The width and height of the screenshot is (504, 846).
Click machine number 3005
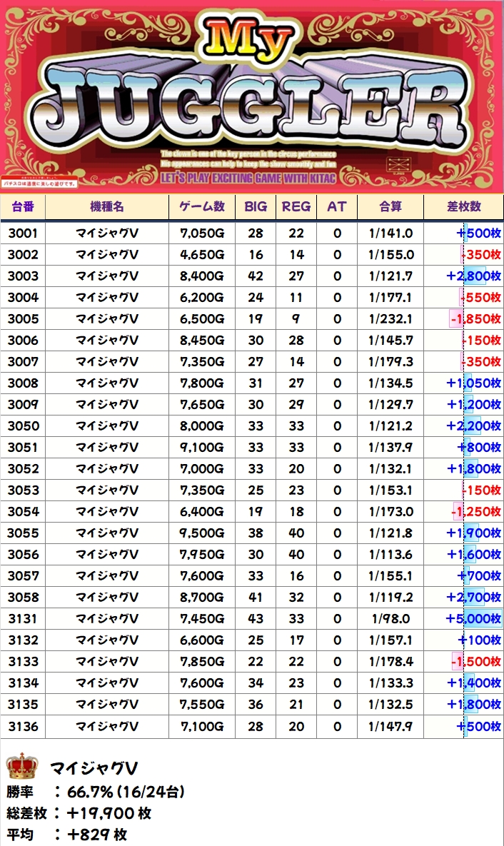pyautogui.click(x=24, y=319)
